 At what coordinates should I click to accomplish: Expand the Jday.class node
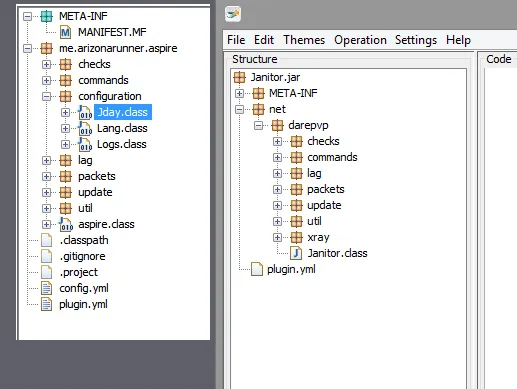point(65,113)
